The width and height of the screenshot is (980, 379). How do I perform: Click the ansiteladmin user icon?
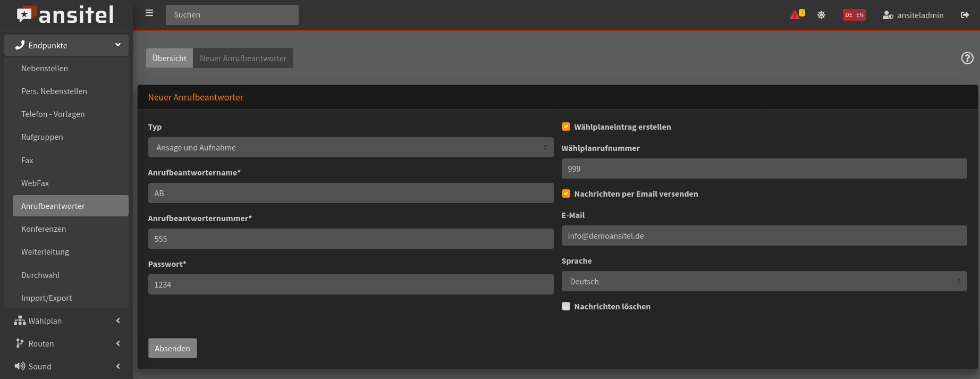pyautogui.click(x=888, y=15)
